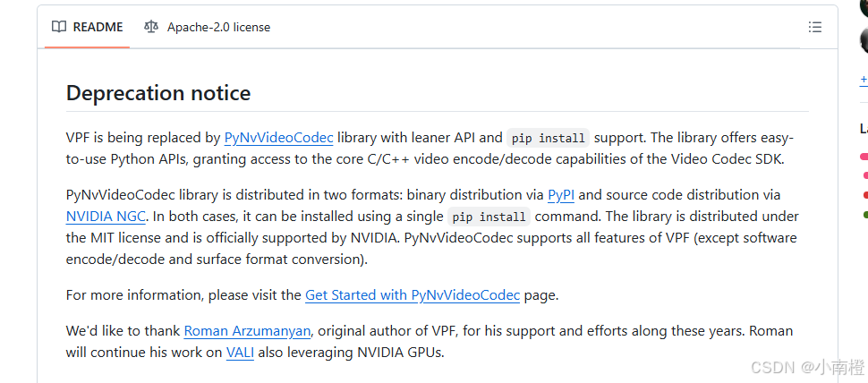Open the PyNvVideoCodec link

(278, 137)
